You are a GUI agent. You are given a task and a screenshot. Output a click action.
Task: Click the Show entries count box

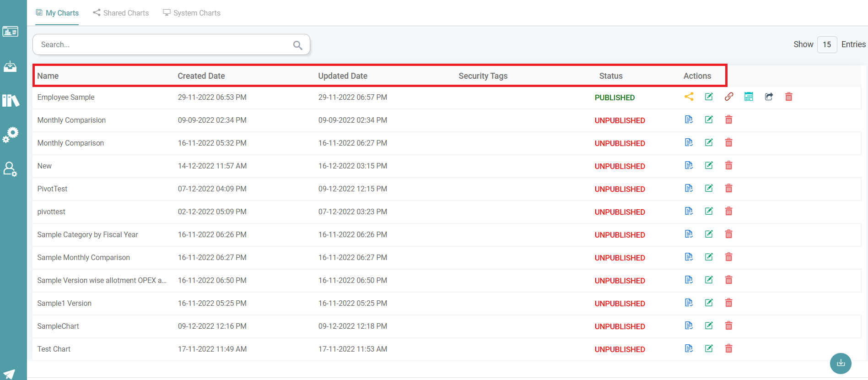pos(827,45)
